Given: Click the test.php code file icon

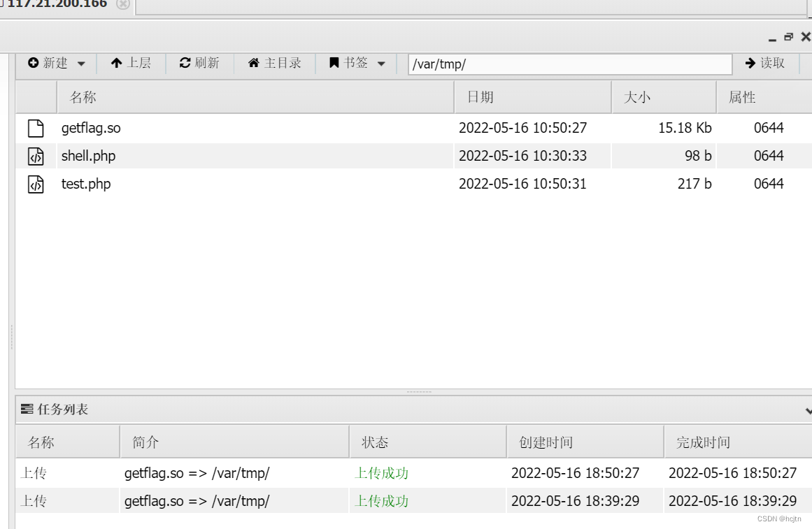Looking at the screenshot, I should 36,184.
